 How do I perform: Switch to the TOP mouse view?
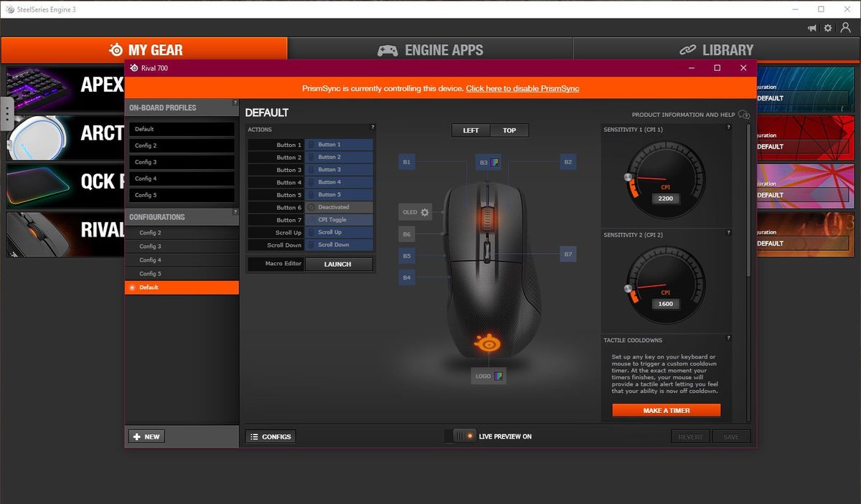(x=509, y=130)
